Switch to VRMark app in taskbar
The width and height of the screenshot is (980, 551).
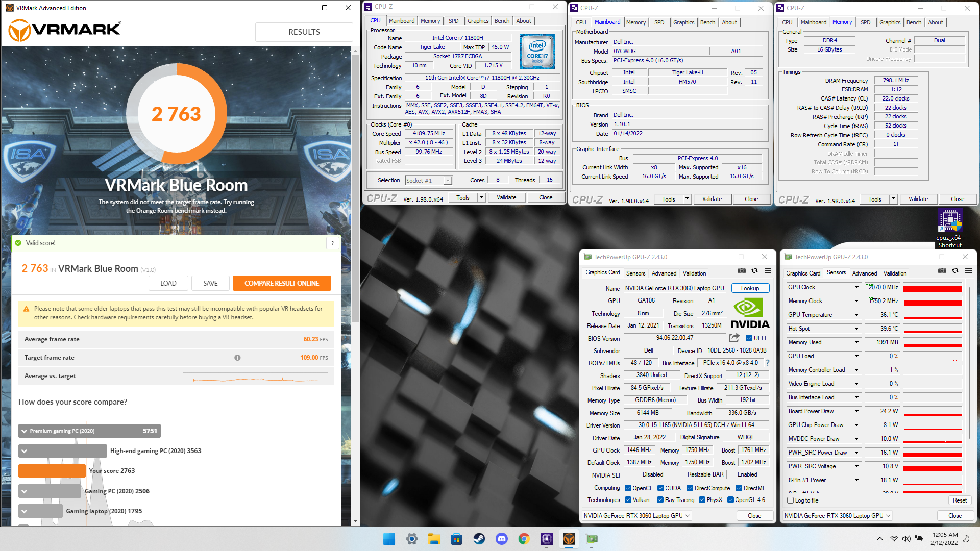pyautogui.click(x=569, y=539)
